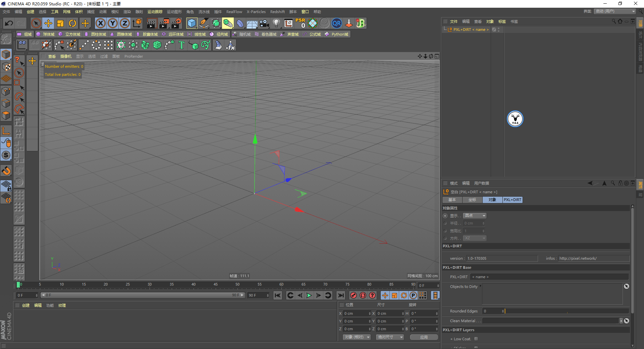Select the PXL+DIRT < name > object in tree
The image size is (644, 349).
pos(471,30)
